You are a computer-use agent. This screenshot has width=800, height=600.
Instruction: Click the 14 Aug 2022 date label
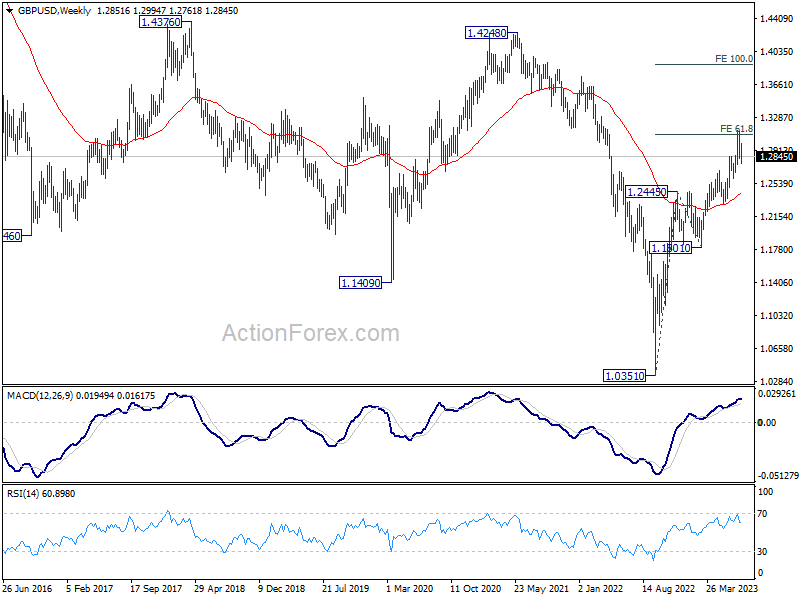pyautogui.click(x=668, y=589)
